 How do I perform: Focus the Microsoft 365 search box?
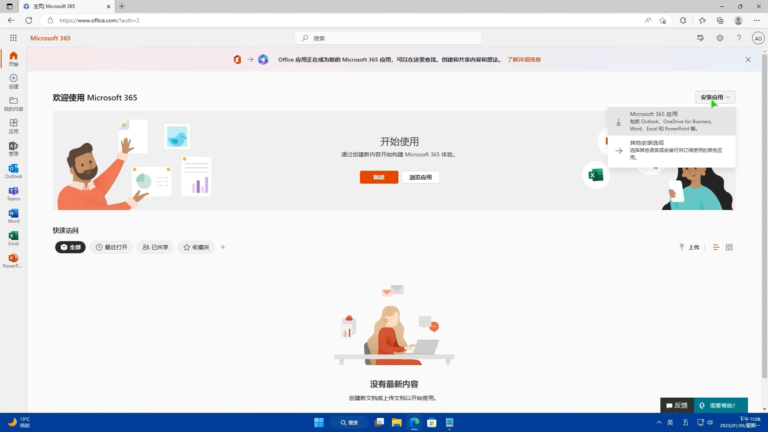pos(388,38)
